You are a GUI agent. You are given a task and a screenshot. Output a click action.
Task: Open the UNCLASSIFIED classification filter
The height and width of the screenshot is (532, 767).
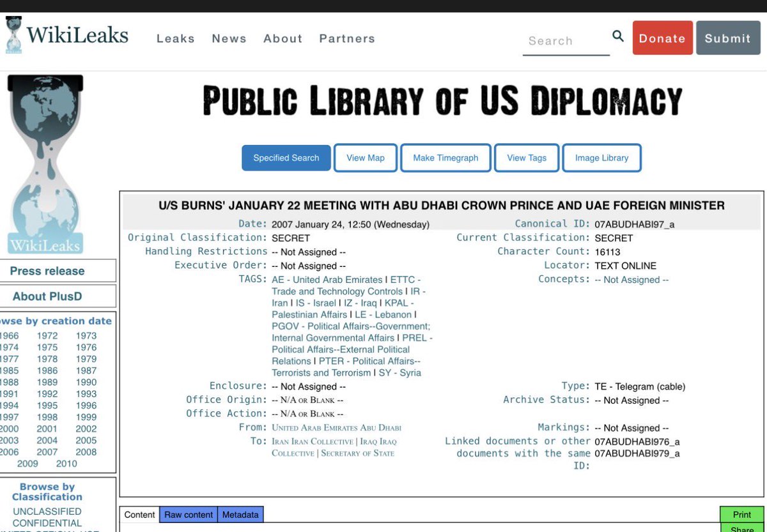[x=47, y=511]
